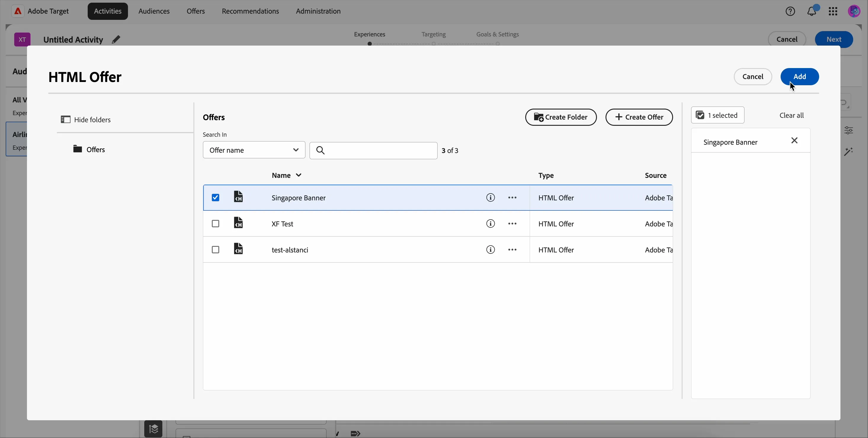
Task: Expand the Offer name search dropdown
Action: pyautogui.click(x=254, y=150)
